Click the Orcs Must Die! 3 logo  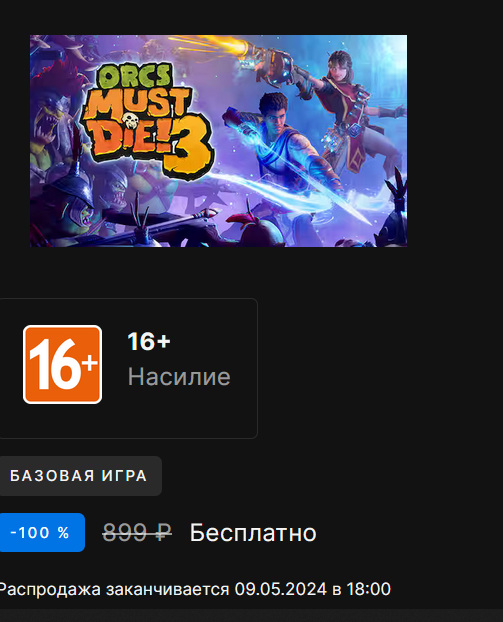tap(149, 119)
